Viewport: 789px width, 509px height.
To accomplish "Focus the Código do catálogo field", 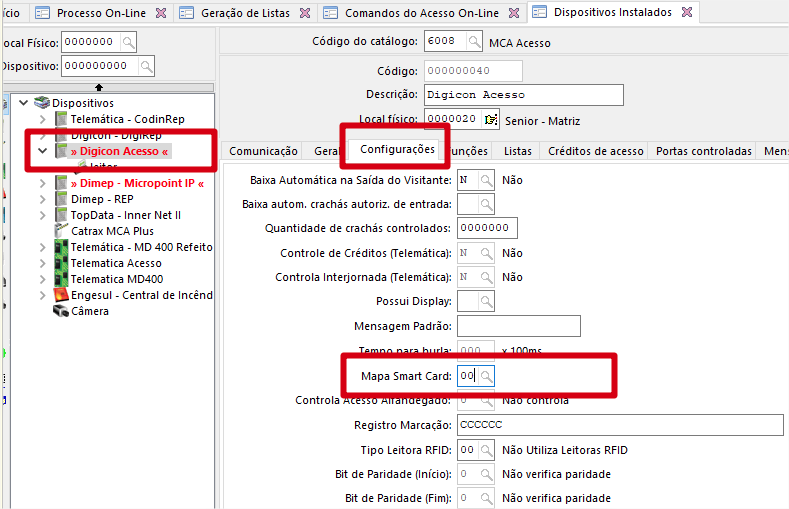I will click(x=445, y=41).
